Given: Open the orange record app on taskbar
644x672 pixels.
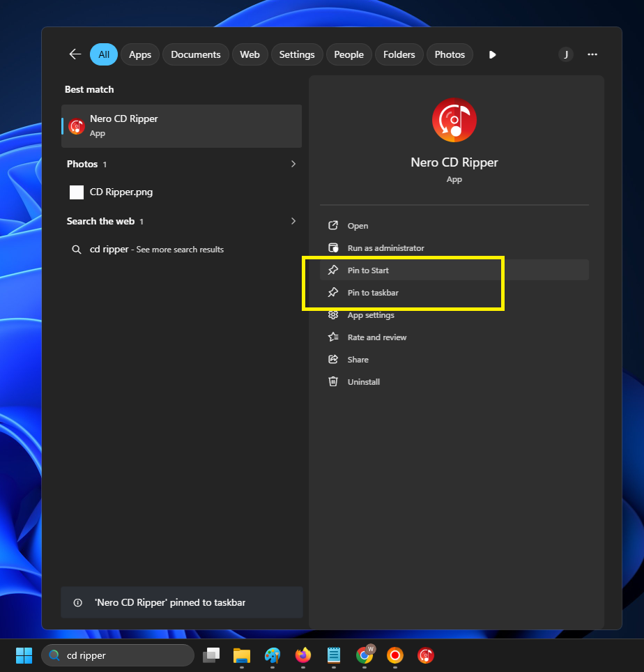Looking at the screenshot, I should click(395, 655).
